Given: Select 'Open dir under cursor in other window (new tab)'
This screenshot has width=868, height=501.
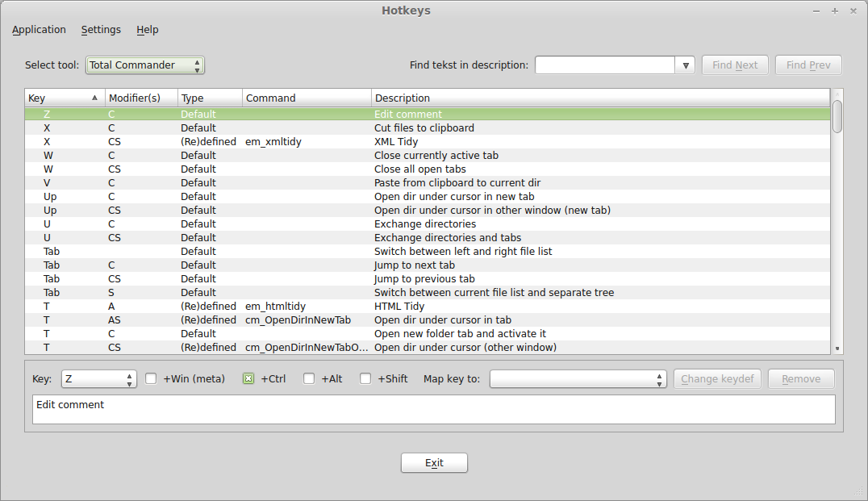Looking at the screenshot, I should click(428, 211).
